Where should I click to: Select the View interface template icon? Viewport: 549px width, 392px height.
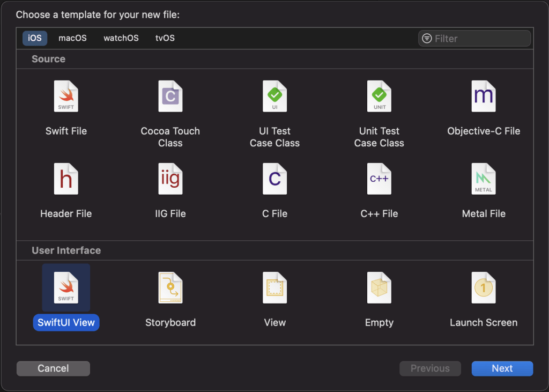(274, 287)
